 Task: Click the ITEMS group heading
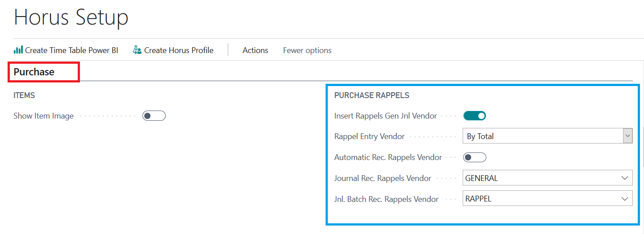pos(24,95)
